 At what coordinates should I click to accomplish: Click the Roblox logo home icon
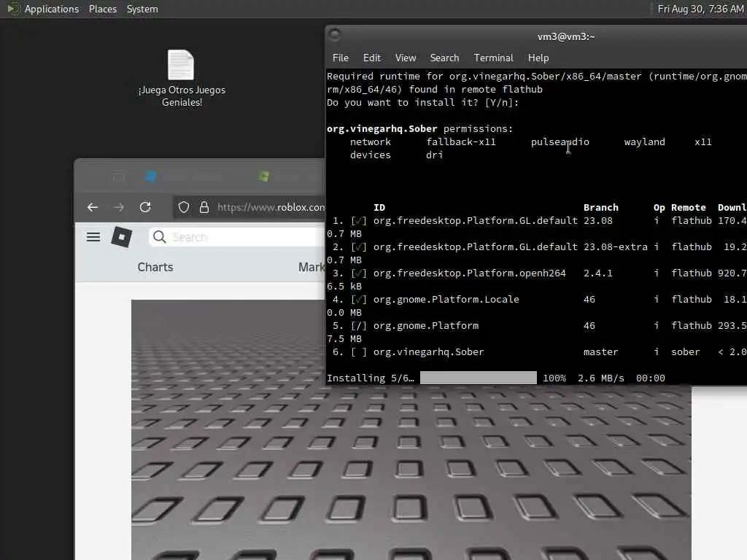(122, 237)
